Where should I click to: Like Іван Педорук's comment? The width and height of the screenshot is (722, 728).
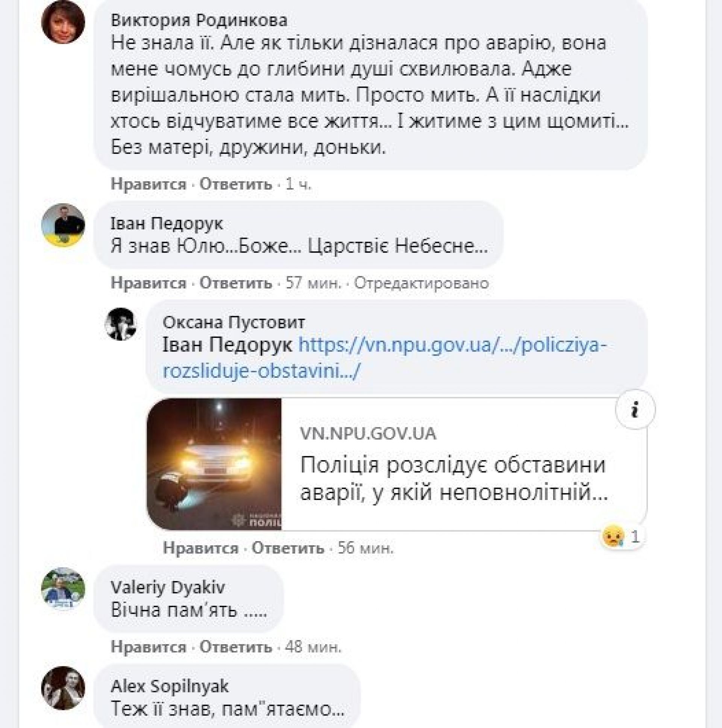click(x=149, y=283)
